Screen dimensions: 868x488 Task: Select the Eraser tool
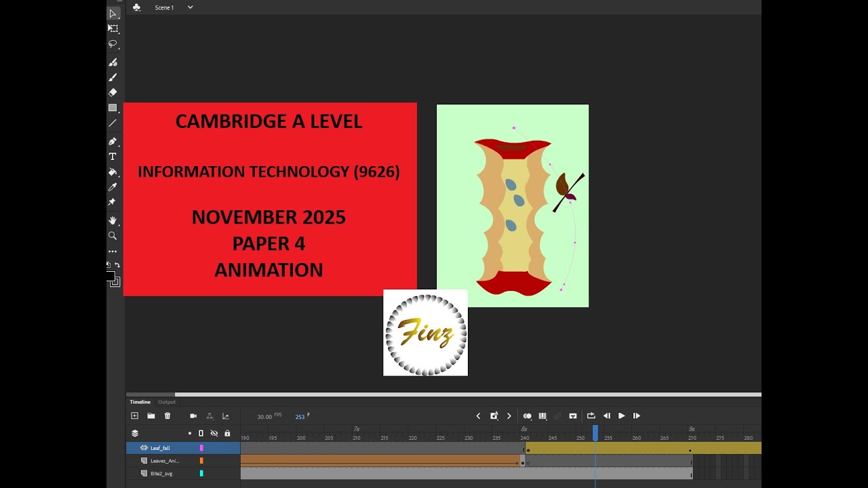click(x=113, y=92)
